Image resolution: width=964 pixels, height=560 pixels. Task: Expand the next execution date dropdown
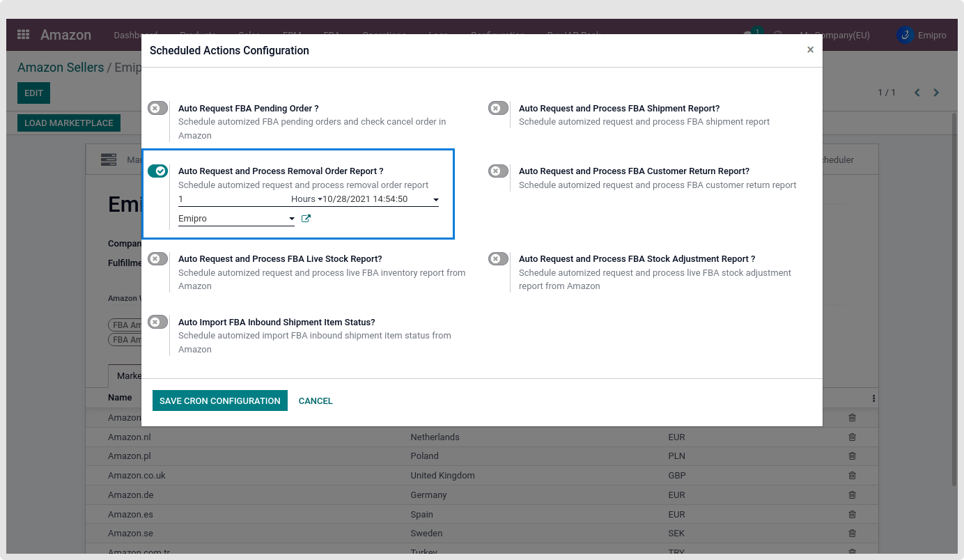[436, 200]
